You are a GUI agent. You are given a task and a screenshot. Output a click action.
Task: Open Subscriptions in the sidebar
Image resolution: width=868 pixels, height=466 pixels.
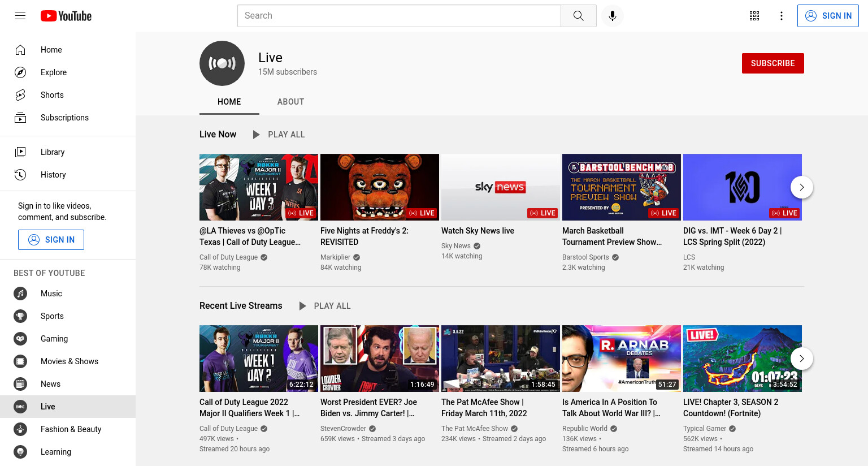68,118
